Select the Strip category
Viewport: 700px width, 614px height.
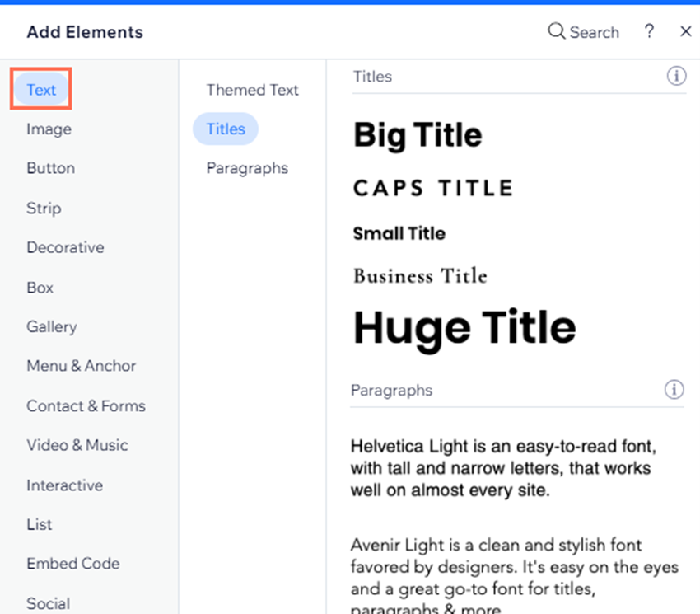[x=44, y=208]
